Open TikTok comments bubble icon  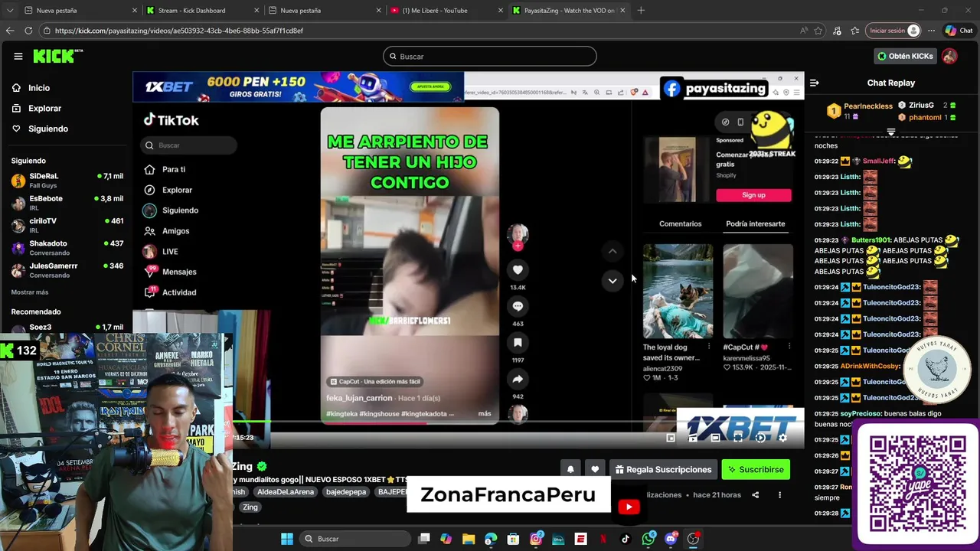click(518, 306)
